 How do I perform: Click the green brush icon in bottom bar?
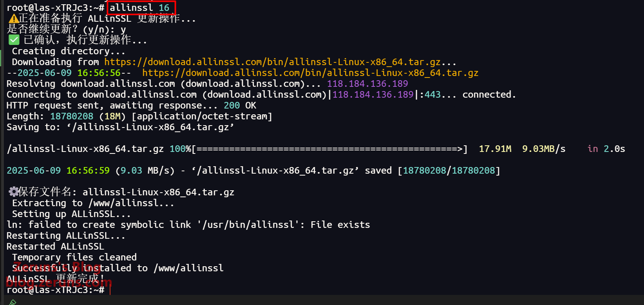(x=12, y=302)
